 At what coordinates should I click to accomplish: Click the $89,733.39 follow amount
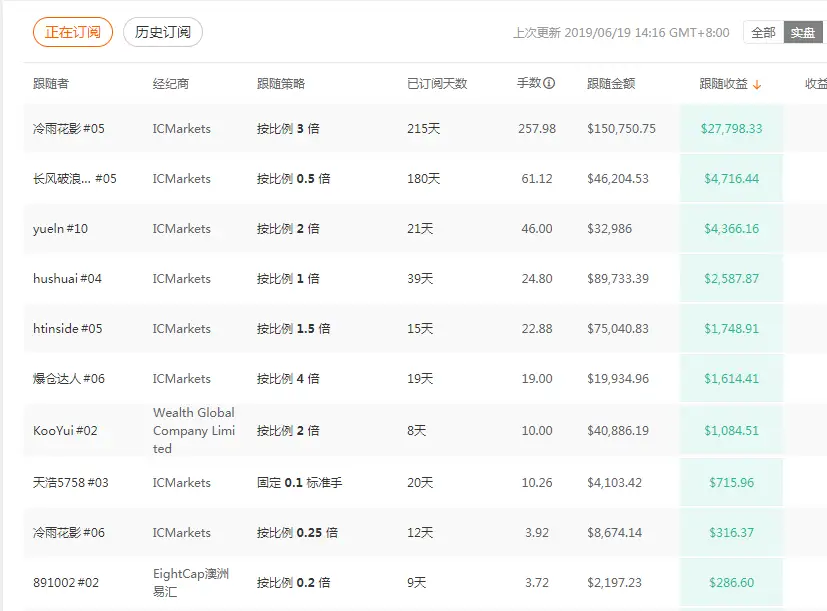(618, 279)
